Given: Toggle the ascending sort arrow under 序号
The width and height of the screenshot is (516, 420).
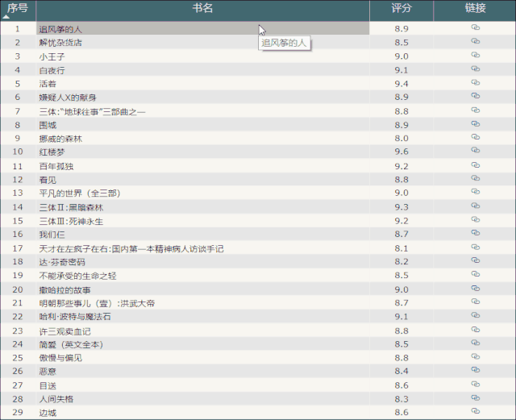Looking at the screenshot, I should pos(6,16).
